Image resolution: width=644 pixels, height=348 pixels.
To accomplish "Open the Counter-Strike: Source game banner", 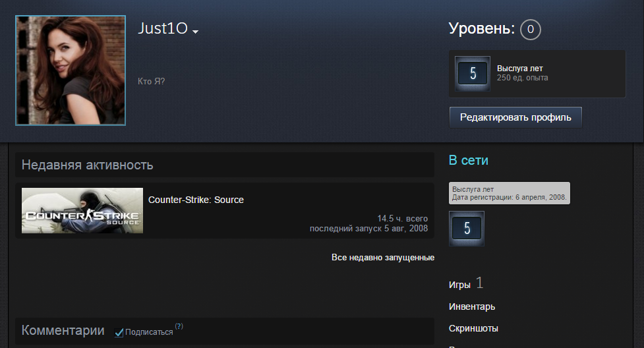I will 82,210.
